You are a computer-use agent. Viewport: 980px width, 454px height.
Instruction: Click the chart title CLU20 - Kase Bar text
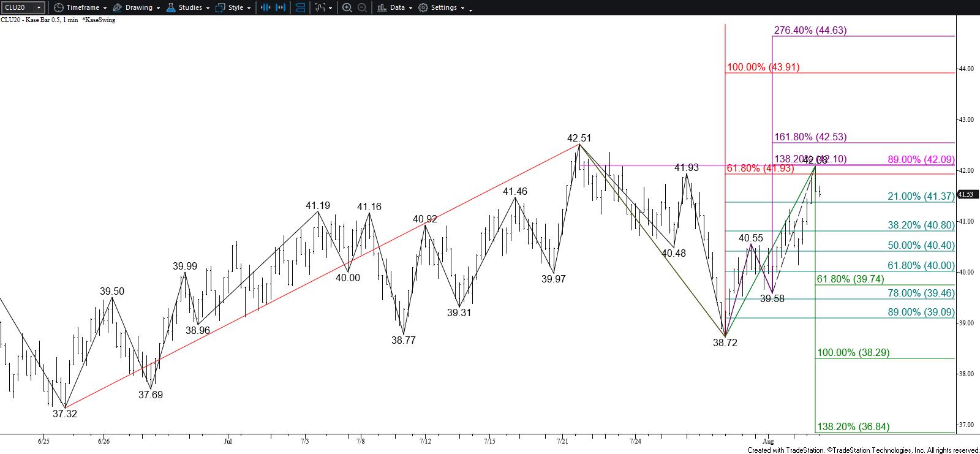click(x=40, y=20)
